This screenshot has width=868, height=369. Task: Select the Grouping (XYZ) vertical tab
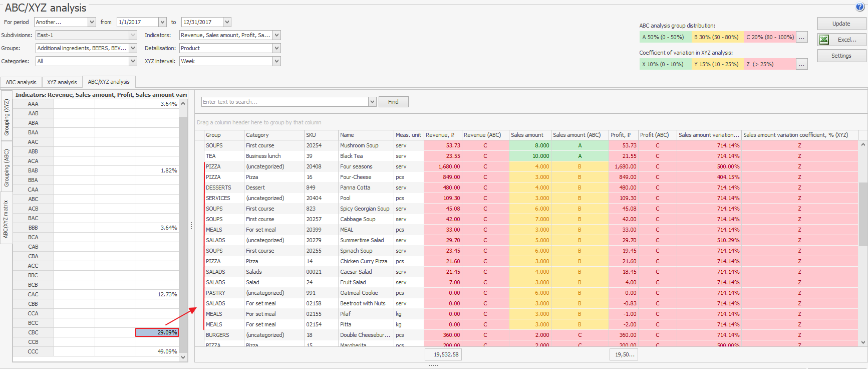[7, 117]
